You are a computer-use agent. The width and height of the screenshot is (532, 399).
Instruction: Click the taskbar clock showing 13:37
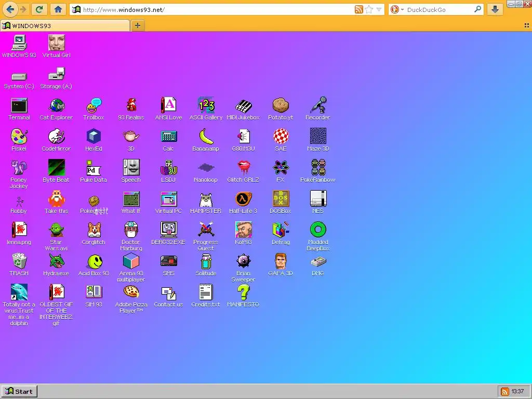coord(517,392)
